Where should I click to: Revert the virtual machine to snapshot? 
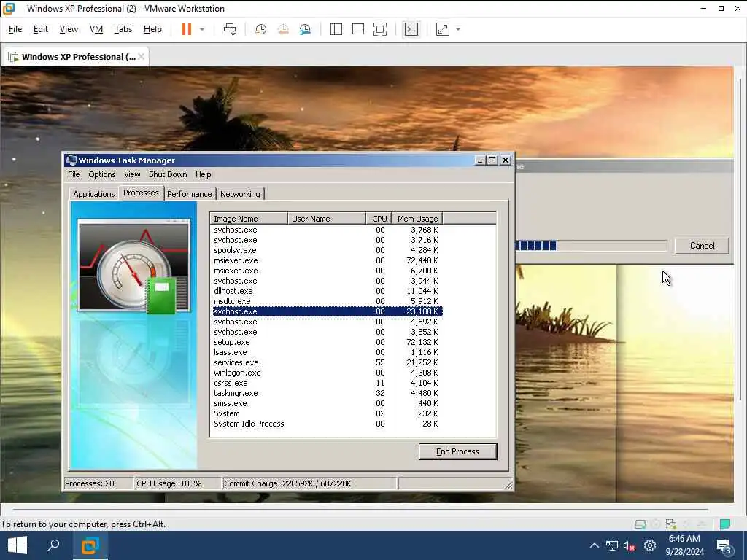[283, 29]
